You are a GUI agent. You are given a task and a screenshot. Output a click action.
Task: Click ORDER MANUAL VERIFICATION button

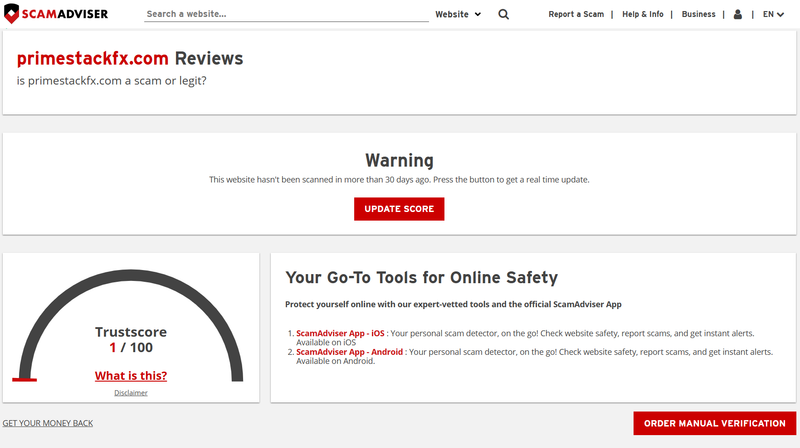(x=714, y=423)
